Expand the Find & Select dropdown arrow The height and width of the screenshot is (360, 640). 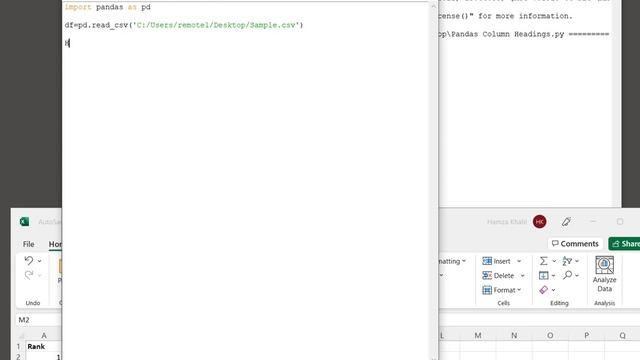(577, 276)
